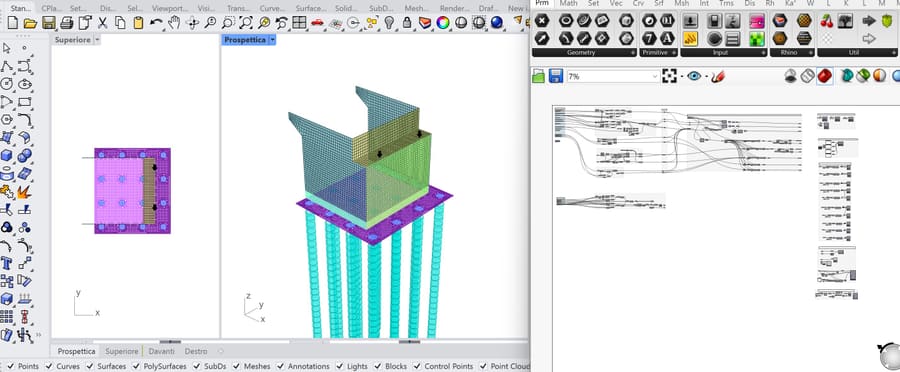Image resolution: width=900 pixels, height=372 pixels.
Task: Expand the Input panel group
Action: tap(762, 52)
